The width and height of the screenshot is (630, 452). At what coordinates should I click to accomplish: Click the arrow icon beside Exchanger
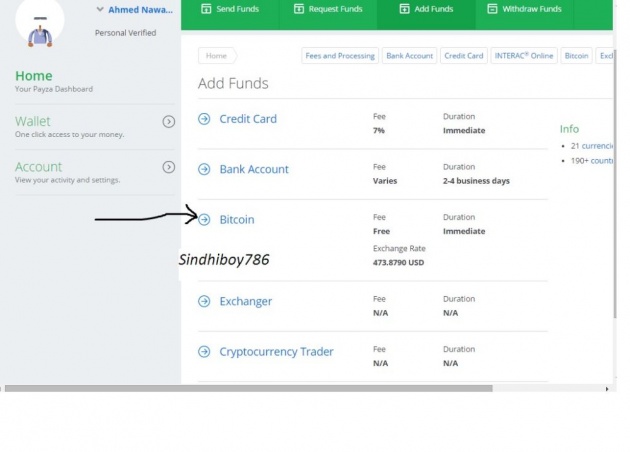click(x=204, y=301)
